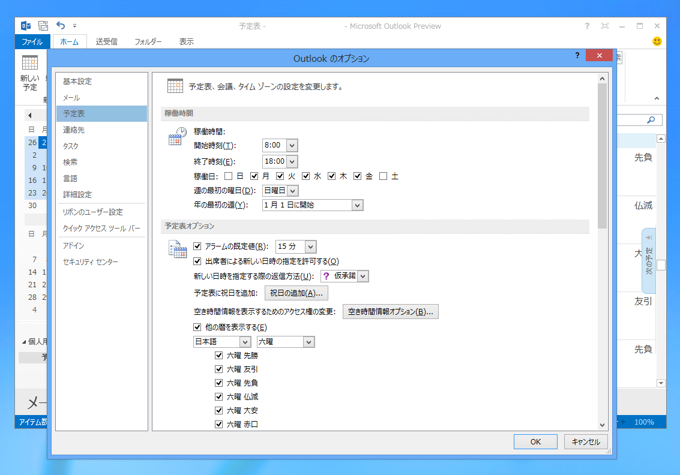
Task: Open the 六曜 alternate calendar type dropdown
Action: [x=308, y=342]
